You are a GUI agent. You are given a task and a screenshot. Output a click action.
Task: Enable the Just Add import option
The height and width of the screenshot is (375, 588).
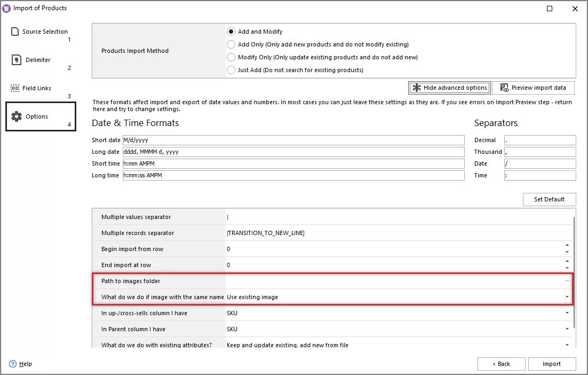pyautogui.click(x=231, y=70)
